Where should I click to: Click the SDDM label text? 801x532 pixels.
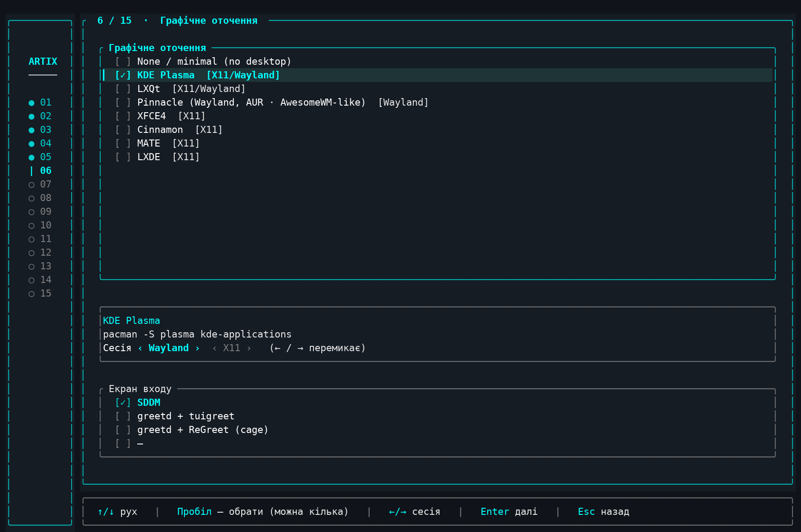(149, 403)
